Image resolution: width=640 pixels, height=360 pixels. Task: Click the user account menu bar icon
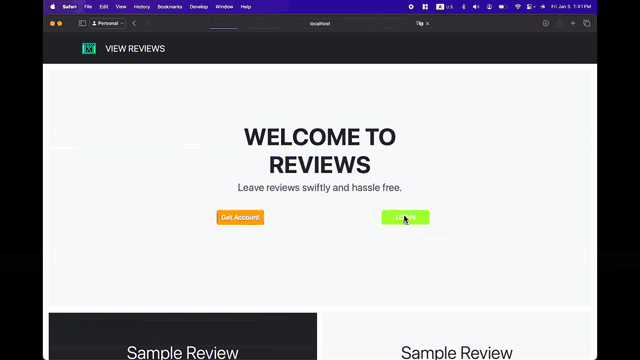pos(489,7)
